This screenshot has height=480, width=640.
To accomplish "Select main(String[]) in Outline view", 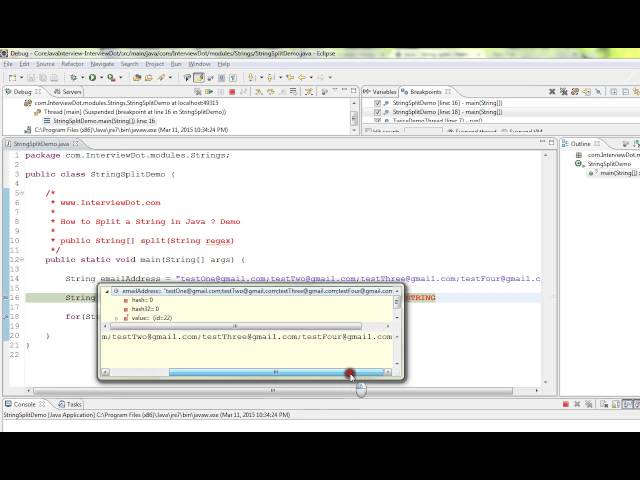I will tap(618, 173).
